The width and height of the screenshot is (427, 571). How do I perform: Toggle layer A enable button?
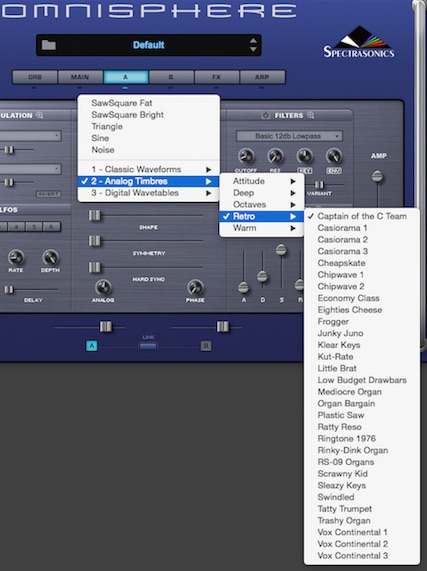point(91,346)
